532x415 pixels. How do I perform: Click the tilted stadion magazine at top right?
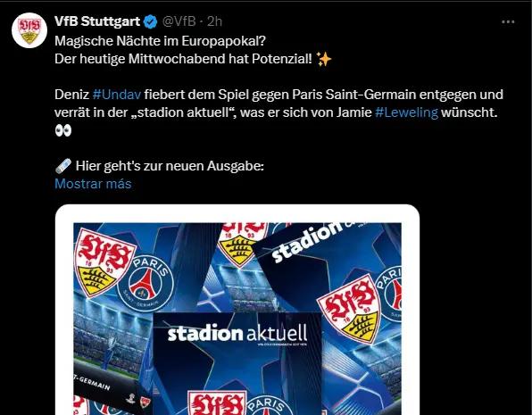328,265
